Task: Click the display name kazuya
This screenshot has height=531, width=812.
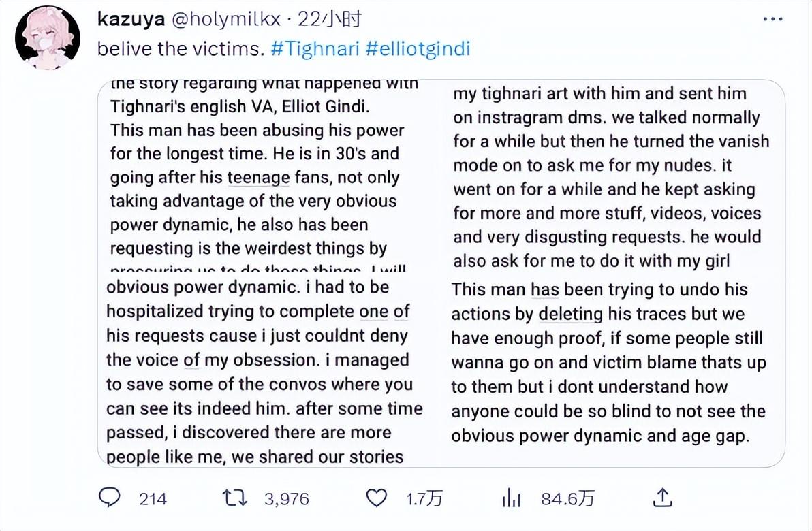Action: click(131, 19)
